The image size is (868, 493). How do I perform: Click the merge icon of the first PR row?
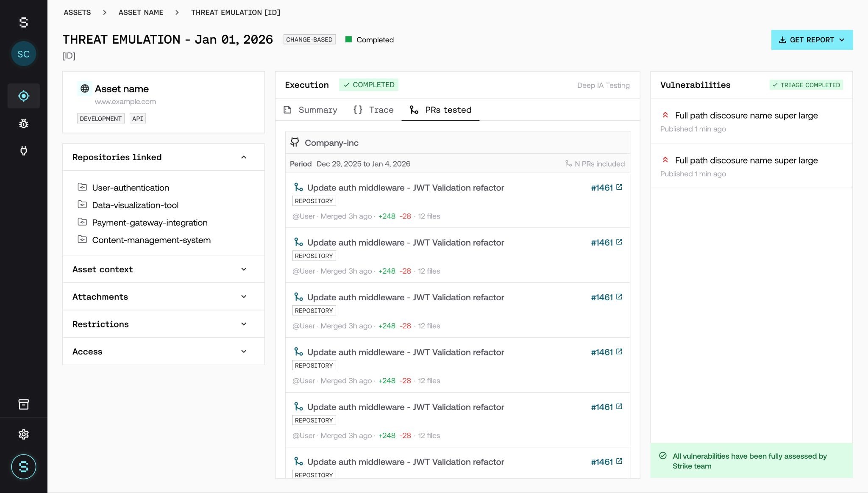click(x=298, y=187)
